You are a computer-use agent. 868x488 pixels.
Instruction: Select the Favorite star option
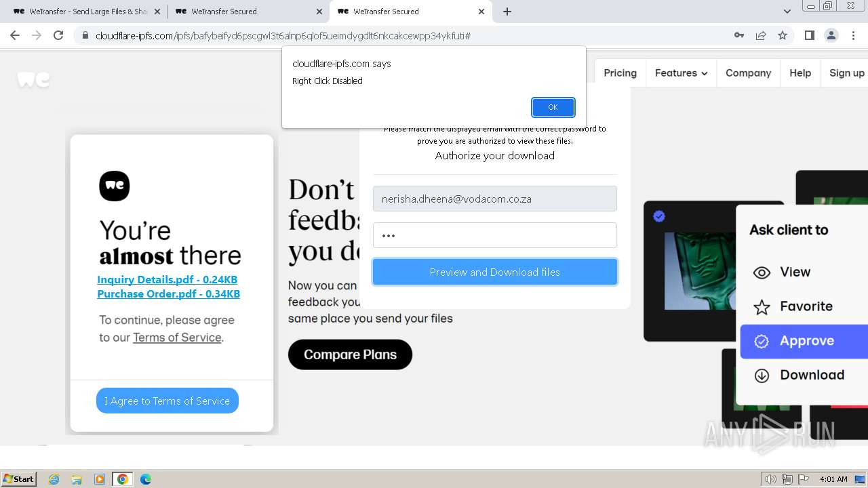[762, 307]
